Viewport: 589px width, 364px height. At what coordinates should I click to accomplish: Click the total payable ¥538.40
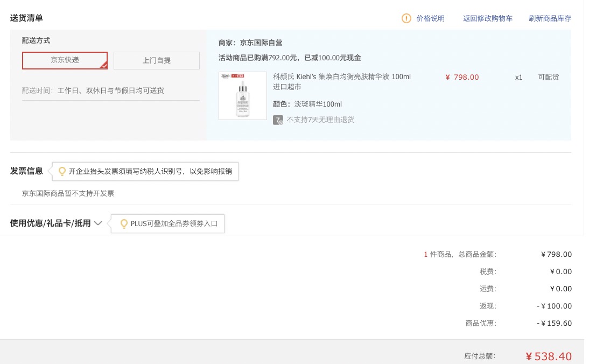[549, 356]
